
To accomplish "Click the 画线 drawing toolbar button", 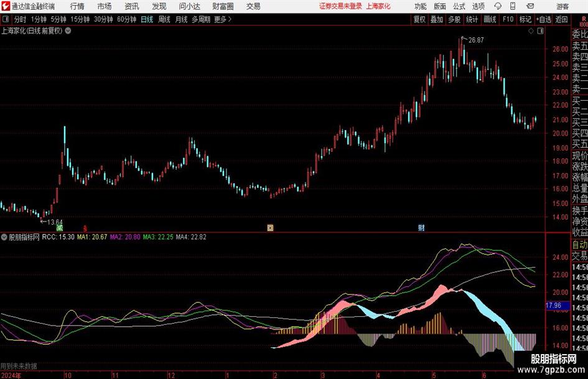I will pos(490,19).
